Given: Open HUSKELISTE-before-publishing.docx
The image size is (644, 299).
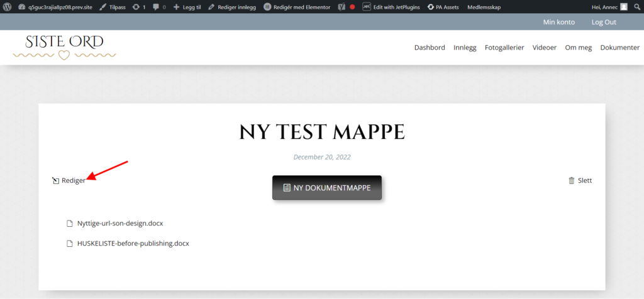Looking at the screenshot, I should pos(133,243).
